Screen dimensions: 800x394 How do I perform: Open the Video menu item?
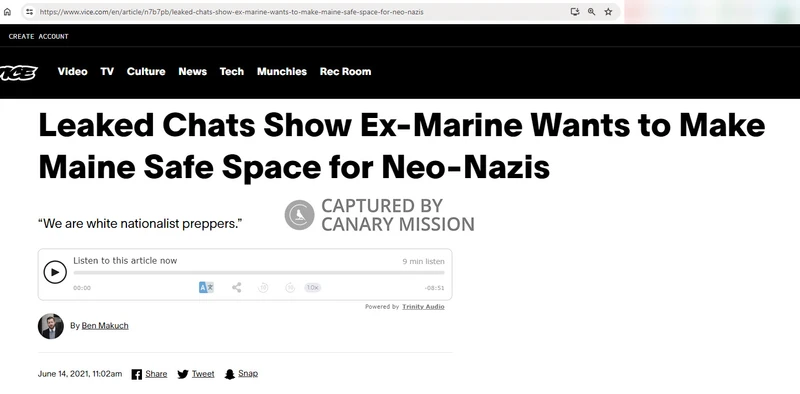coord(72,72)
